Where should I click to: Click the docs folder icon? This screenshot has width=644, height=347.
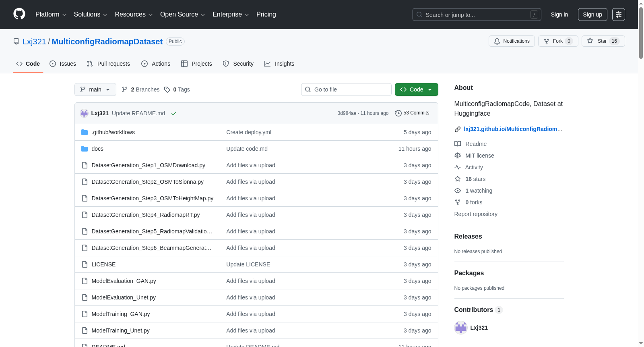coord(85,149)
